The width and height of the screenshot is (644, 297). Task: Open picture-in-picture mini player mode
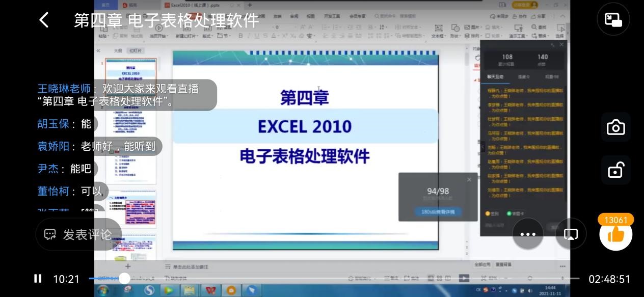point(613,19)
